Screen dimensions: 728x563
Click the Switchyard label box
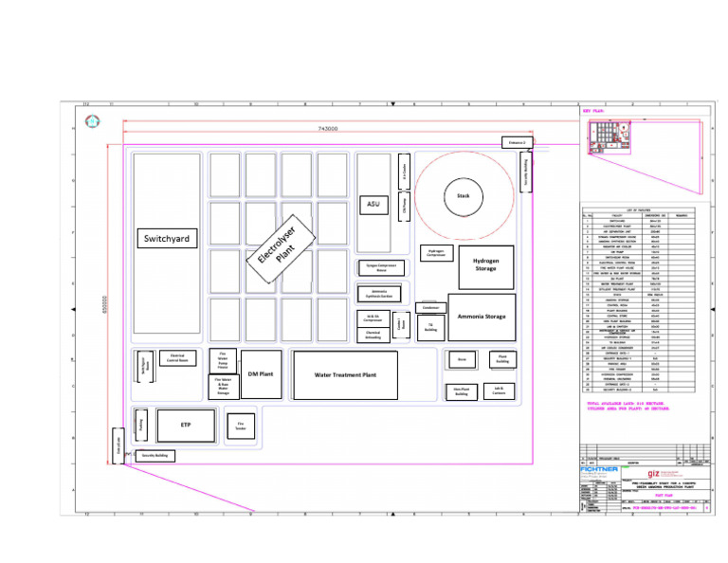[x=167, y=238]
